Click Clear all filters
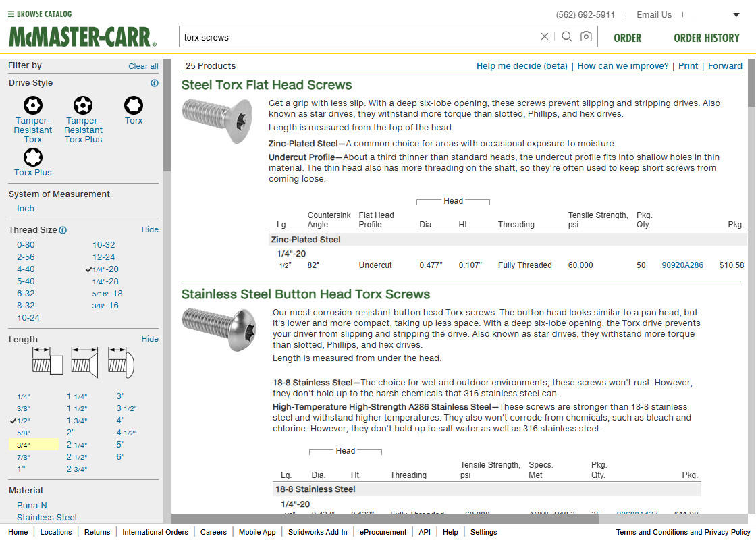The width and height of the screenshot is (756, 540). tap(143, 66)
